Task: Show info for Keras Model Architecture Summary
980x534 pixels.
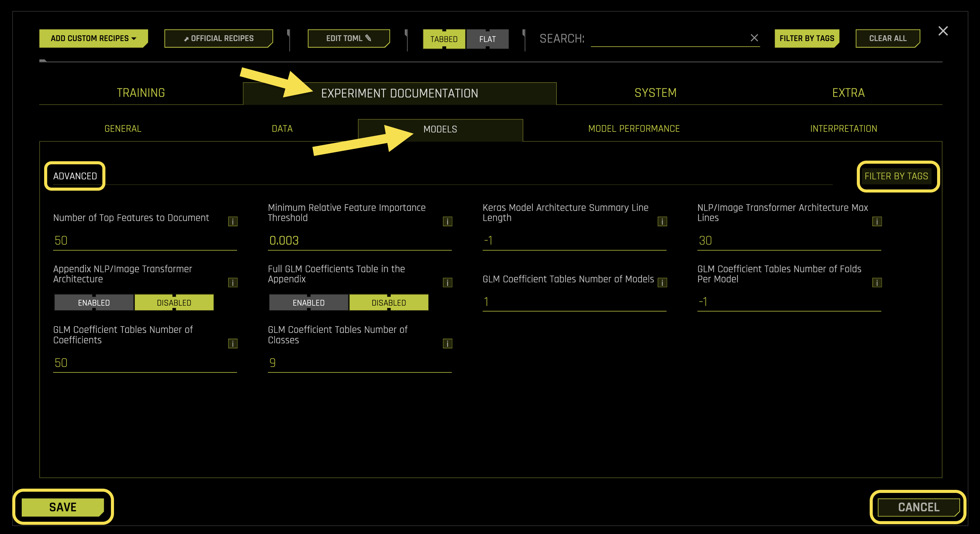Action: (662, 222)
